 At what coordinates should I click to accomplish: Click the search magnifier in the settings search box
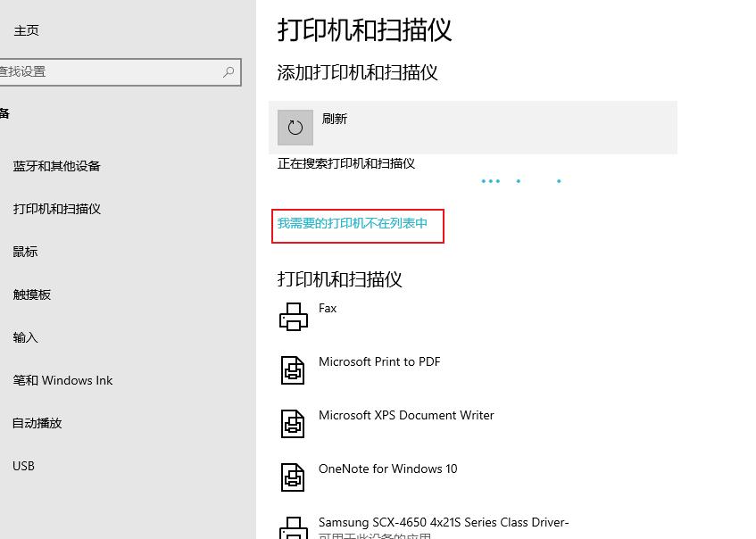tap(229, 71)
